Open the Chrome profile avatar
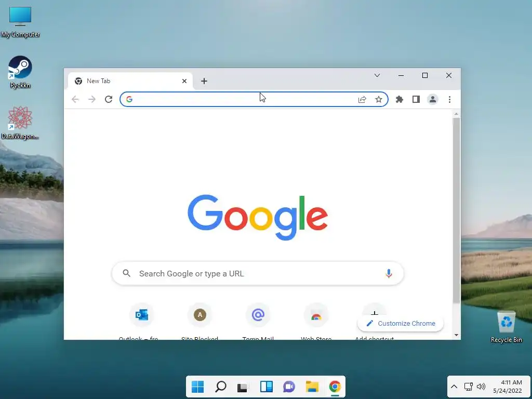 (x=433, y=99)
